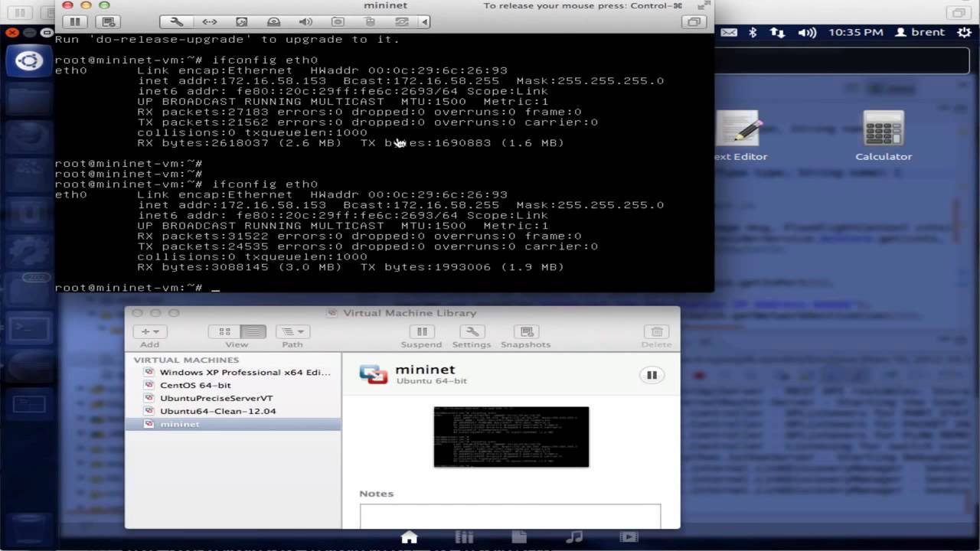
Task: Click the unity view button in mininet window
Action: coord(694,22)
